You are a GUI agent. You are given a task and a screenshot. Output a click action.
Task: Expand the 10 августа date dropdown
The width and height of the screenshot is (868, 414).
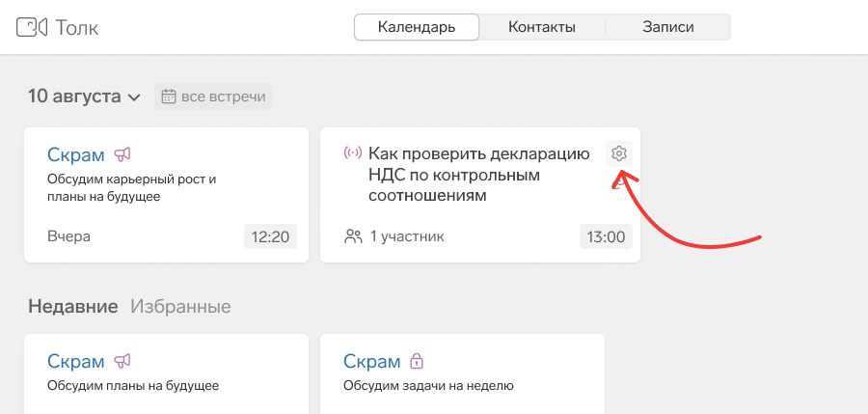click(85, 97)
